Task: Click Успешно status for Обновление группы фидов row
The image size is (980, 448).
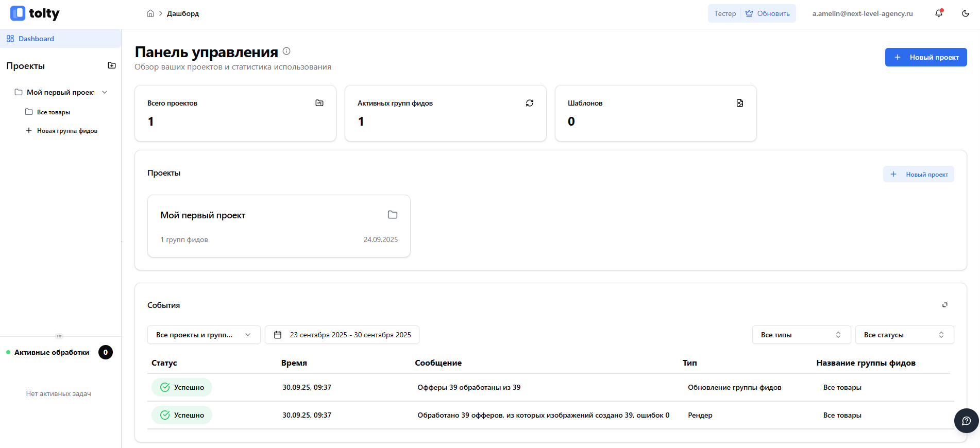Action: click(182, 387)
